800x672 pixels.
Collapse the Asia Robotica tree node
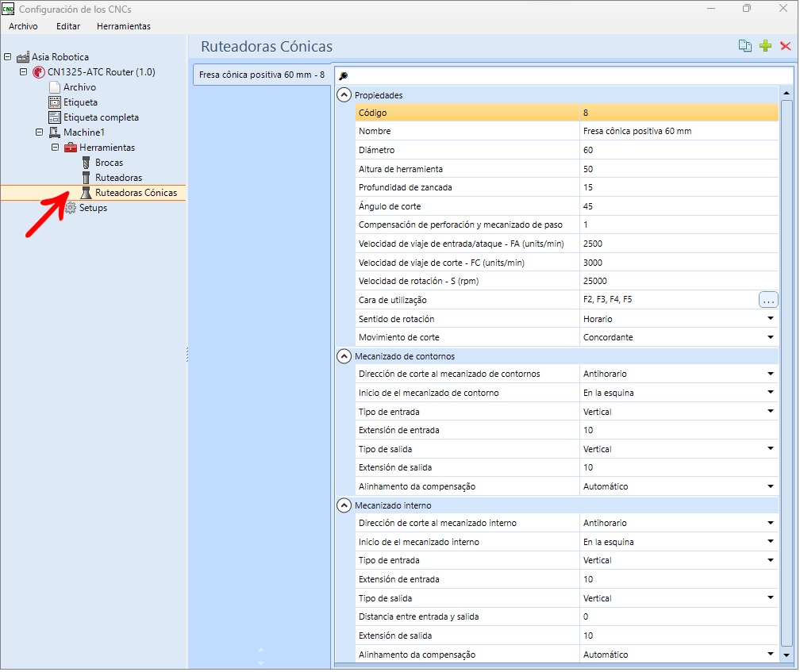pyautogui.click(x=8, y=56)
